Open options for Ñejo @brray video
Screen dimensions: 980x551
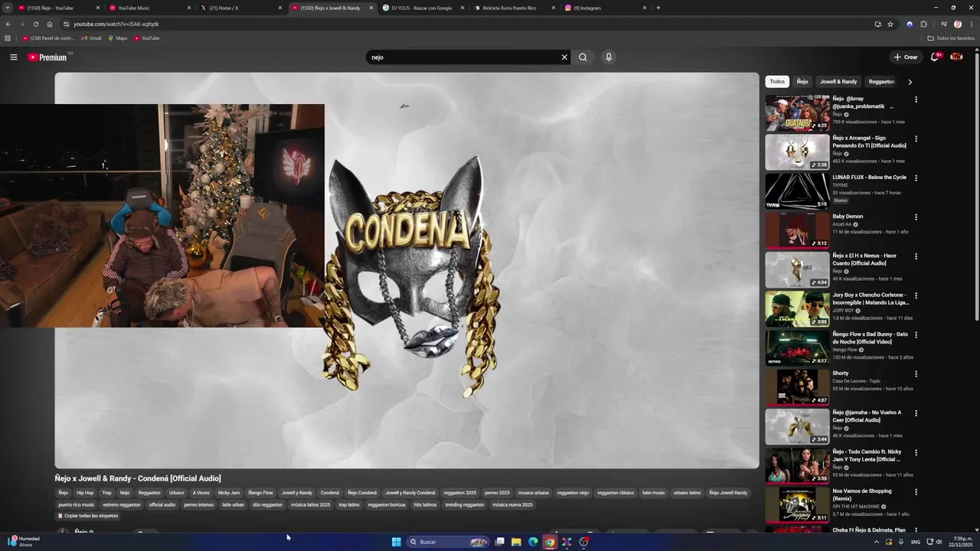coord(916,99)
